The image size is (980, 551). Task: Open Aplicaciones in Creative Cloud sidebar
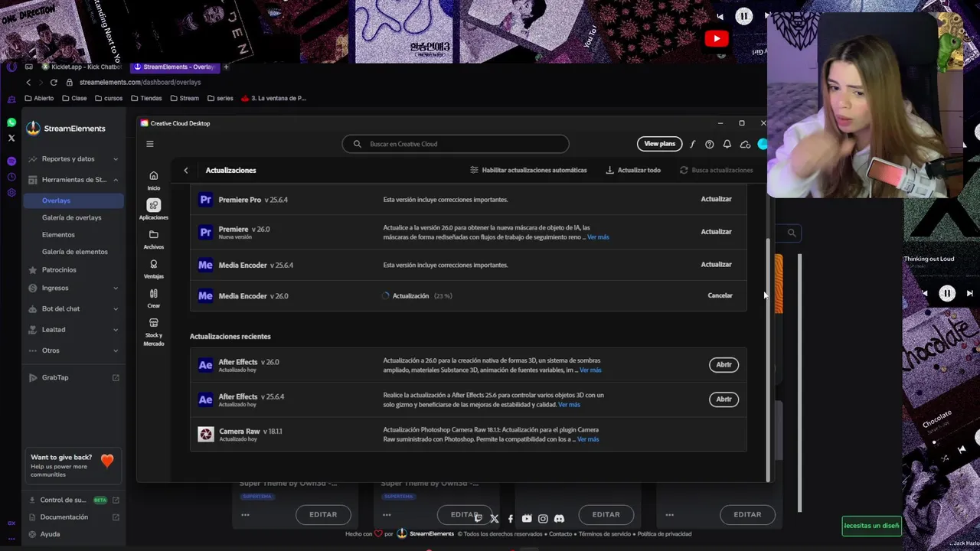(154, 208)
